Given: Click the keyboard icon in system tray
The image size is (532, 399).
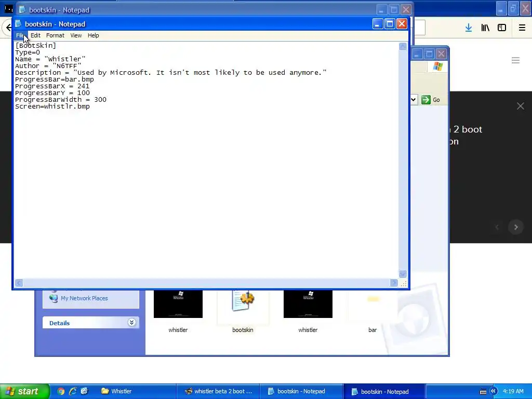Looking at the screenshot, I should pos(483,392).
